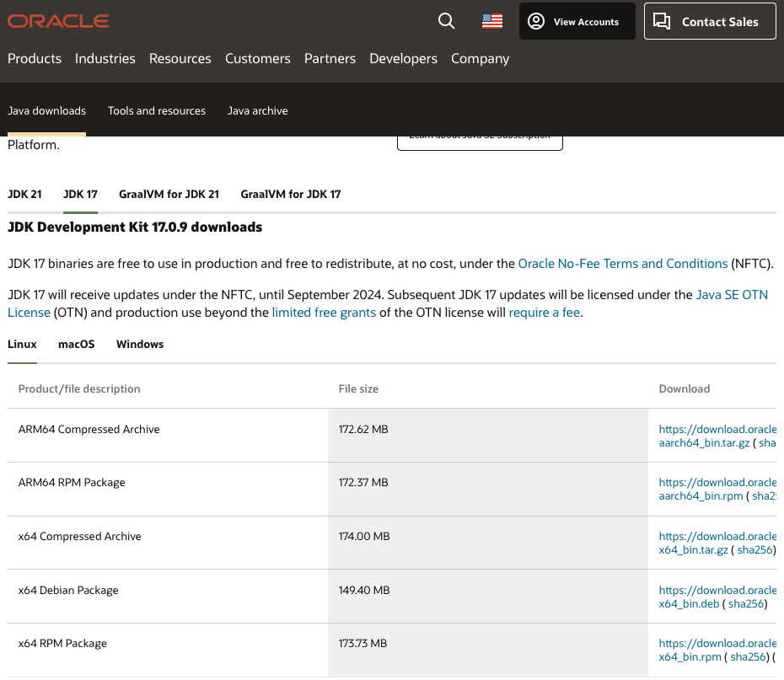The height and width of the screenshot is (680, 784).
Task: Click the 'x64 RPM Package' row text
Action: [x=62, y=643]
